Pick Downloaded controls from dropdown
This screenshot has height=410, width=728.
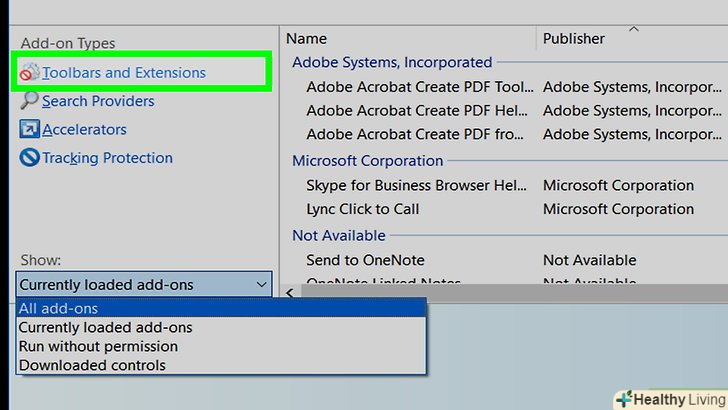tap(92, 365)
